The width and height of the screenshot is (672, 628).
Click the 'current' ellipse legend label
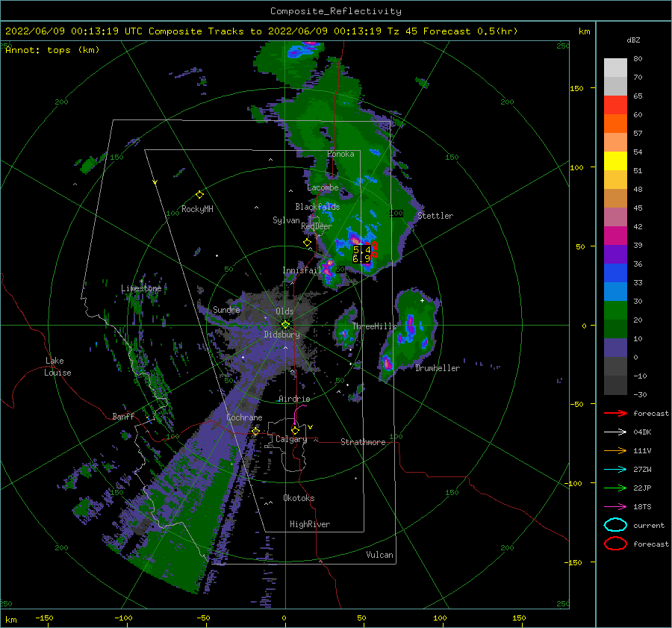click(649, 525)
